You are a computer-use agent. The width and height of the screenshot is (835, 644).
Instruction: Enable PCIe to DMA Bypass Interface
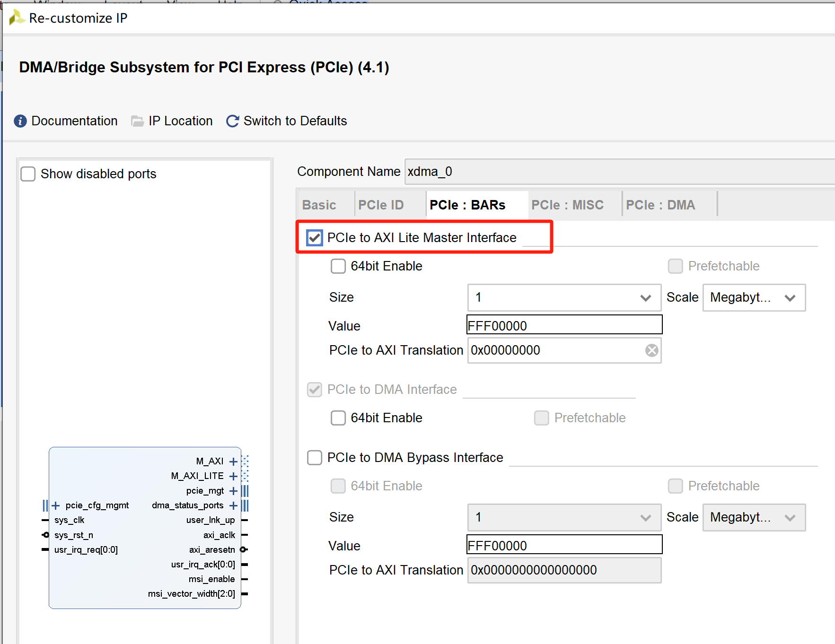[314, 457]
